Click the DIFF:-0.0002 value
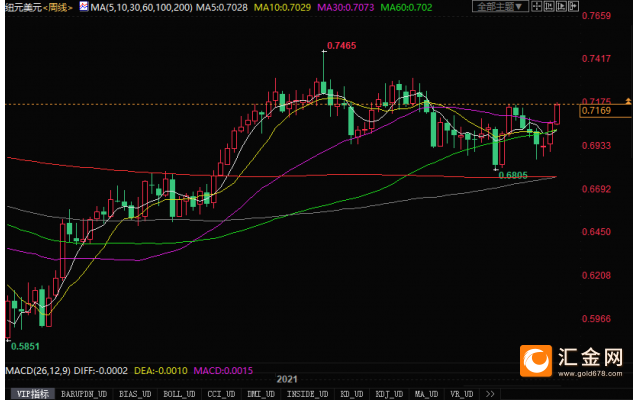The image size is (640, 400). pyautogui.click(x=101, y=371)
